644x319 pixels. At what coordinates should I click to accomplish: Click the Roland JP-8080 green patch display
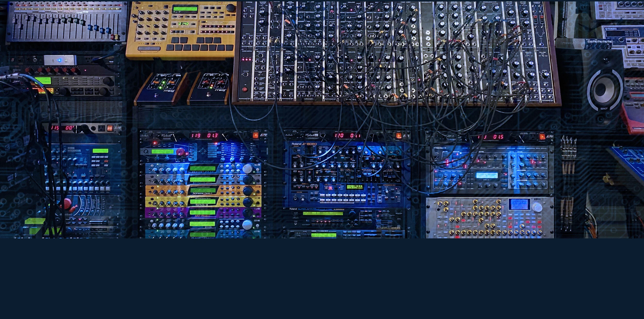click(355, 187)
